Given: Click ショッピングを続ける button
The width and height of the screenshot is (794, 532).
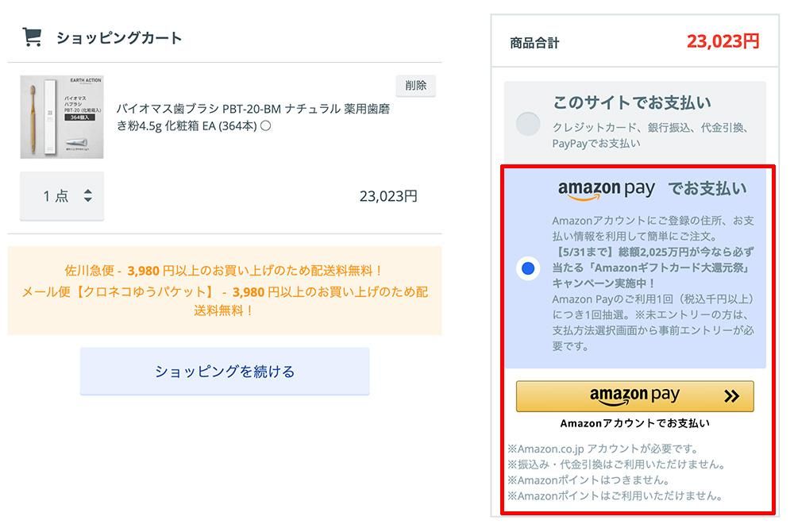Looking at the screenshot, I should [225, 371].
